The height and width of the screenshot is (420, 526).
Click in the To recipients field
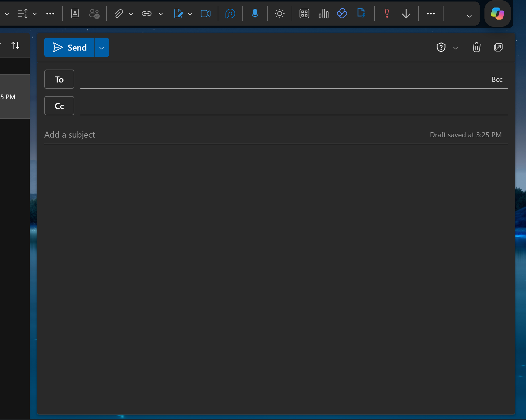[x=283, y=79]
